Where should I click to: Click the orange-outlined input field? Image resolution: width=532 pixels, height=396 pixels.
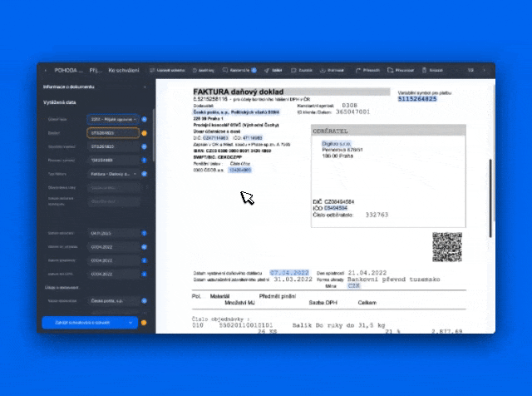113,133
